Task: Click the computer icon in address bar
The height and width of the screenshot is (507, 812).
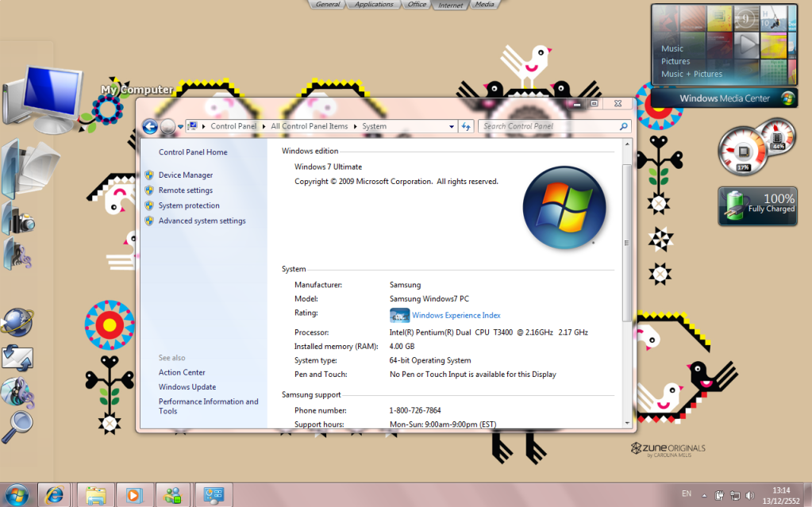Action: coord(193,126)
